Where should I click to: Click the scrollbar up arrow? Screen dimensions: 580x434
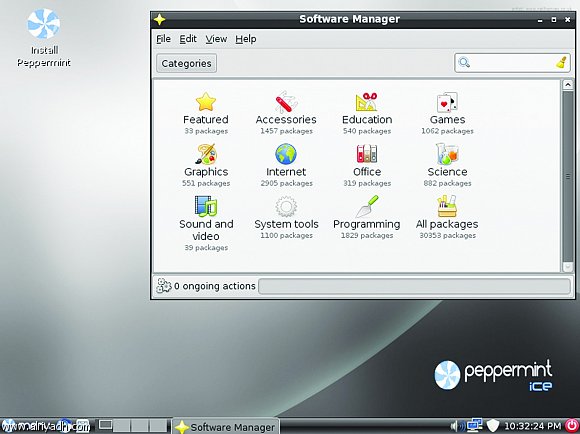pos(567,85)
